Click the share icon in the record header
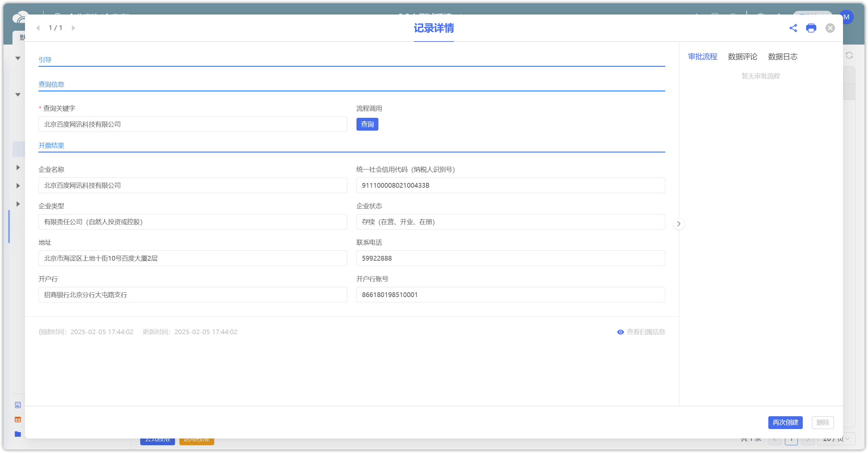The image size is (868, 453). [x=793, y=28]
